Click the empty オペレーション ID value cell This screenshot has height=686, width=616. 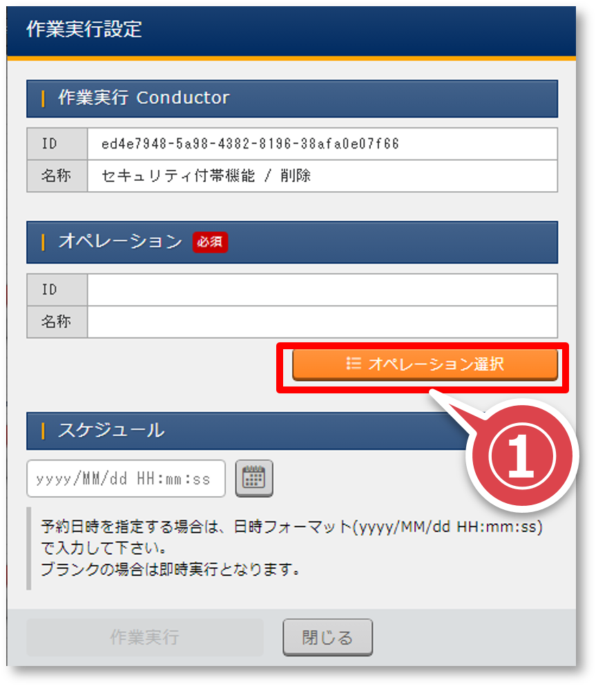point(322,290)
